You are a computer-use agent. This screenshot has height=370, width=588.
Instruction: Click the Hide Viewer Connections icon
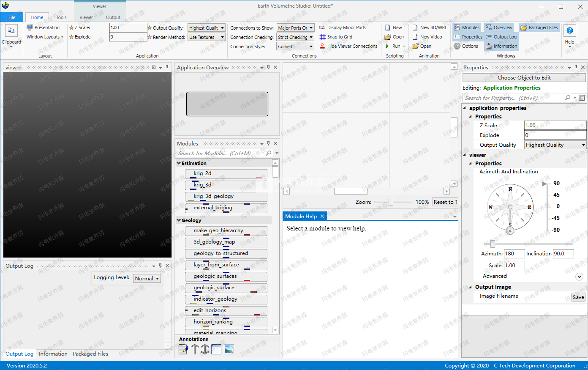(x=322, y=46)
